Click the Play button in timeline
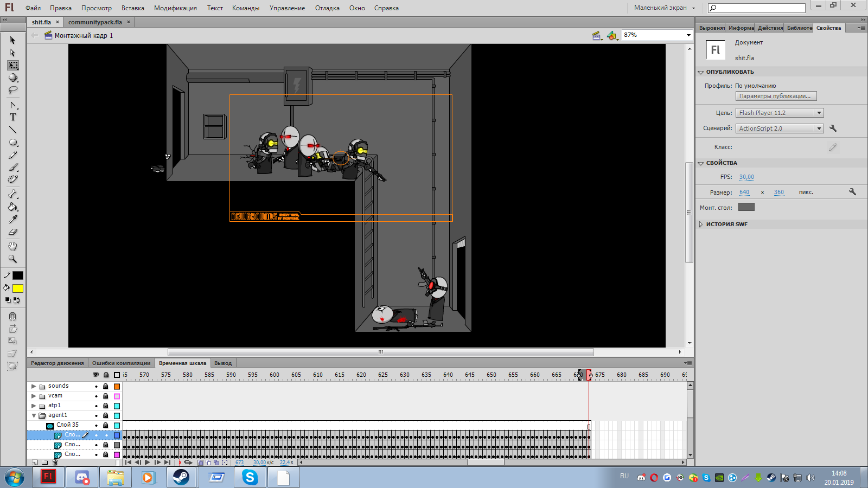This screenshot has height=488, width=868. [147, 463]
